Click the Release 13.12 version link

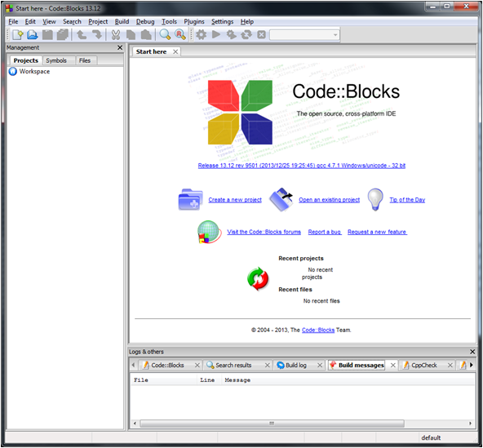[x=302, y=166]
